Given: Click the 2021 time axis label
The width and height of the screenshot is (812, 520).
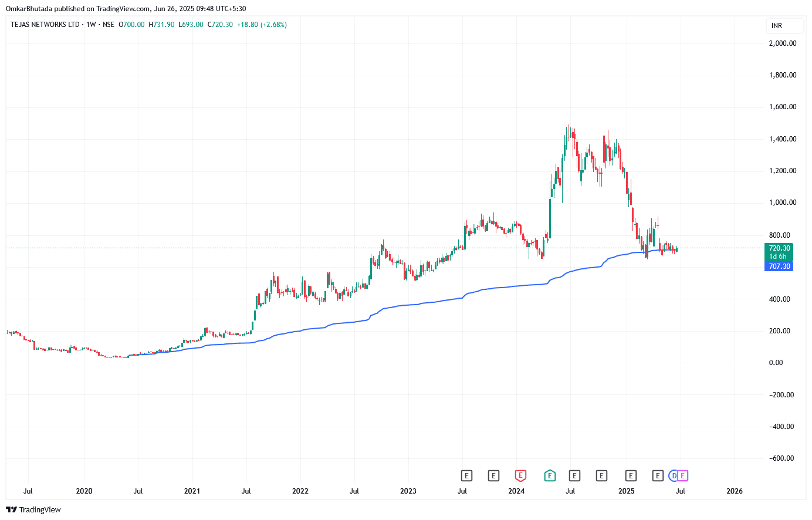Looking at the screenshot, I should [192, 491].
